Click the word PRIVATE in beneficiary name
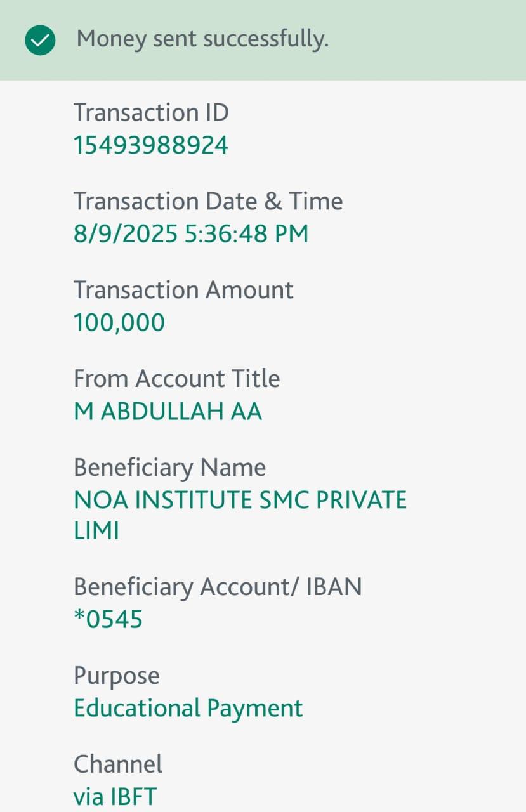 361,501
